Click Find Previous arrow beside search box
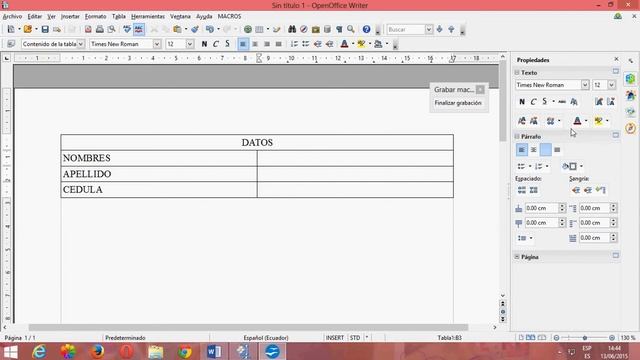Image resolution: width=640 pixels, height=360 pixels. click(x=451, y=29)
